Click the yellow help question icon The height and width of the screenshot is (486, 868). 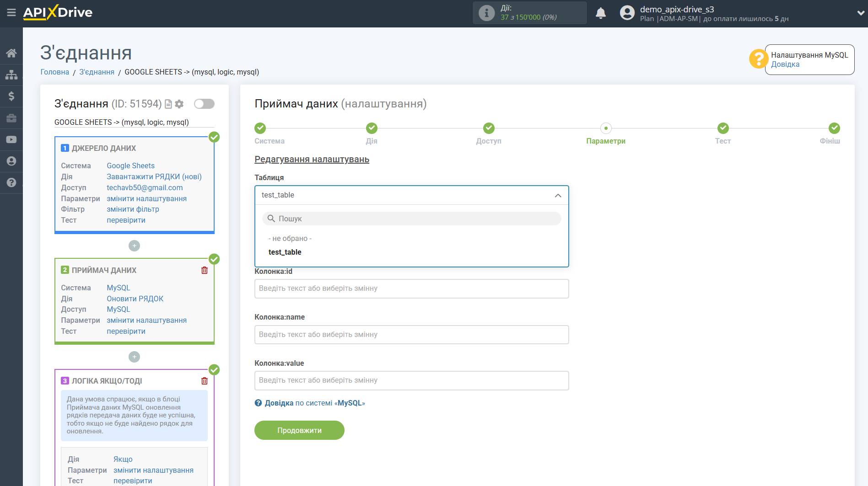point(758,59)
